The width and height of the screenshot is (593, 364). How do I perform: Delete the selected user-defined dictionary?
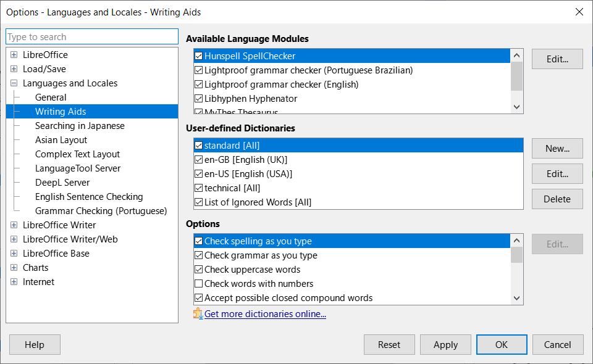click(557, 199)
